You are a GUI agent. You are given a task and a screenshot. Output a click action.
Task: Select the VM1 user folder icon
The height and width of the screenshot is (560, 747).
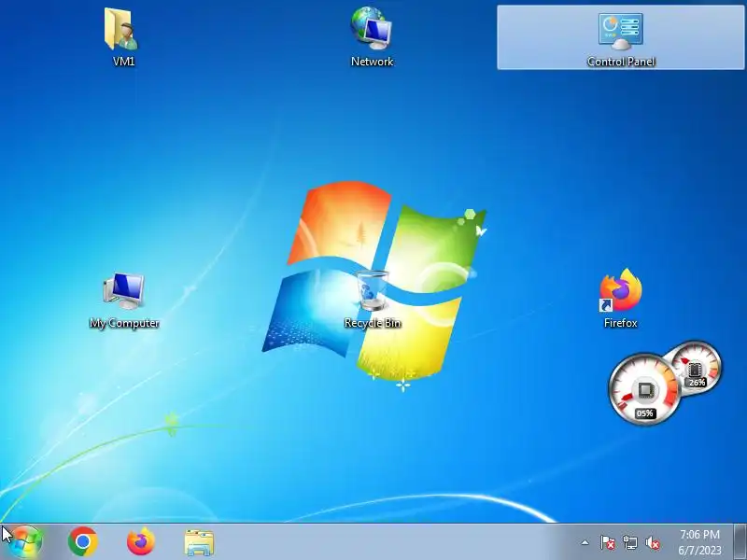coord(122,37)
